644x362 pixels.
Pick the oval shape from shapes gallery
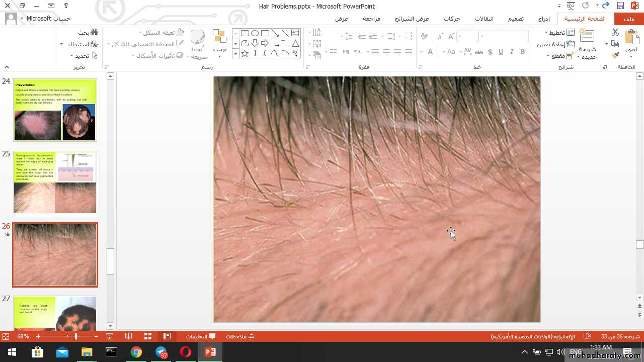(255, 33)
